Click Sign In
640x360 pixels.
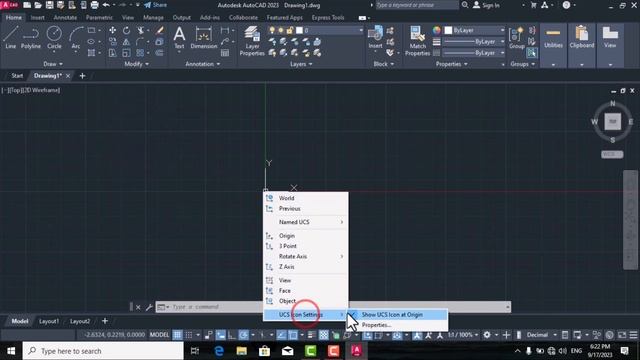pyautogui.click(x=486, y=5)
